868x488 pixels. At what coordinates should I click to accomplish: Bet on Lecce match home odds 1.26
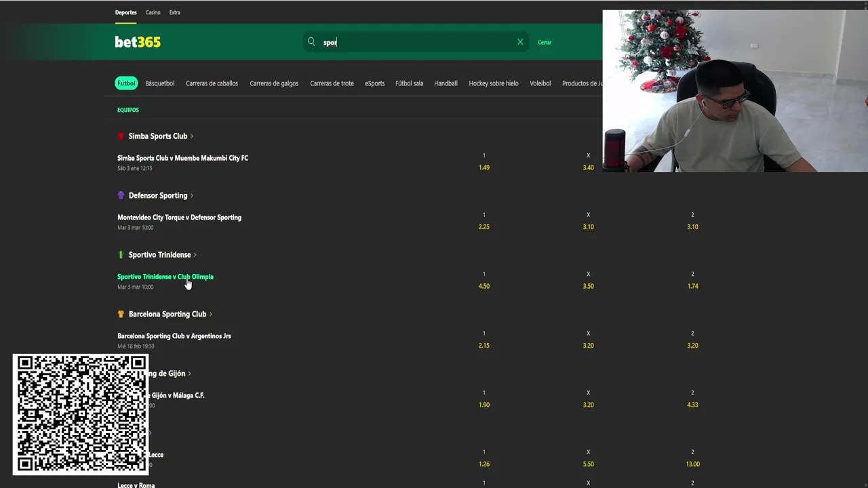[484, 464]
